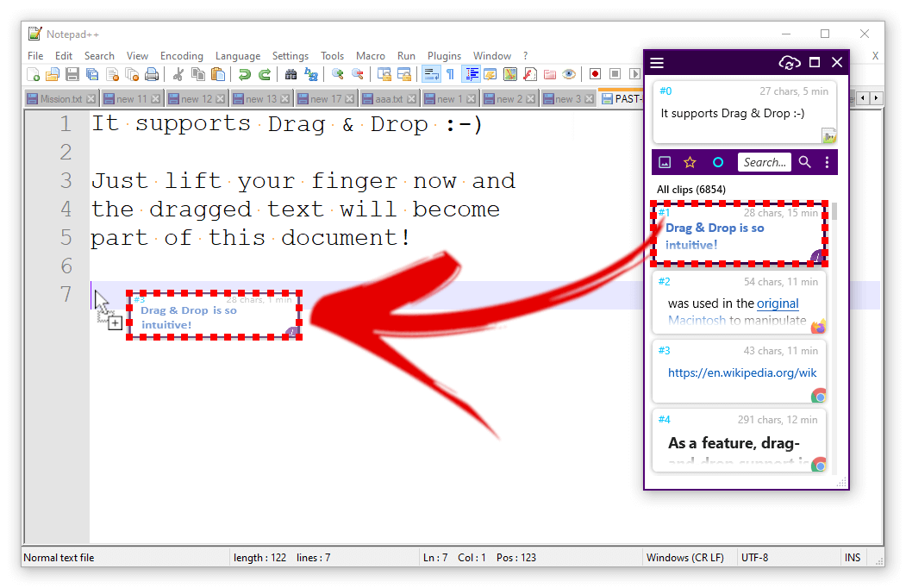This screenshot has height=588, width=906.
Task: Click the tab bar left scroll arrow
Action: pyautogui.click(x=863, y=98)
